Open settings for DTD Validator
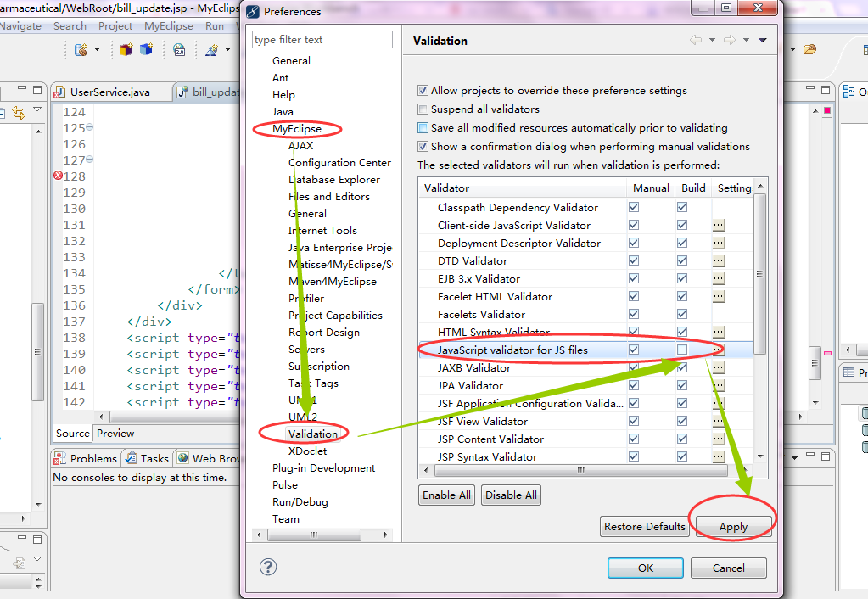The image size is (868, 599). point(719,260)
